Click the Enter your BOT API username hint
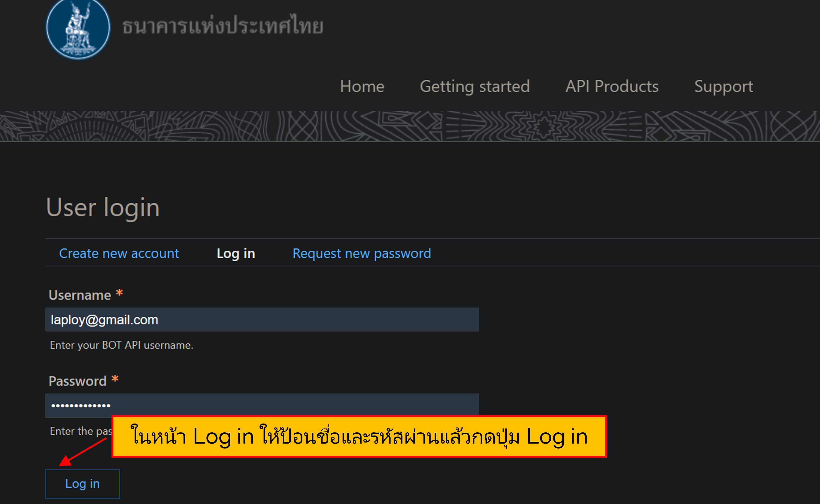Image resolution: width=820 pixels, height=504 pixels. [121, 345]
